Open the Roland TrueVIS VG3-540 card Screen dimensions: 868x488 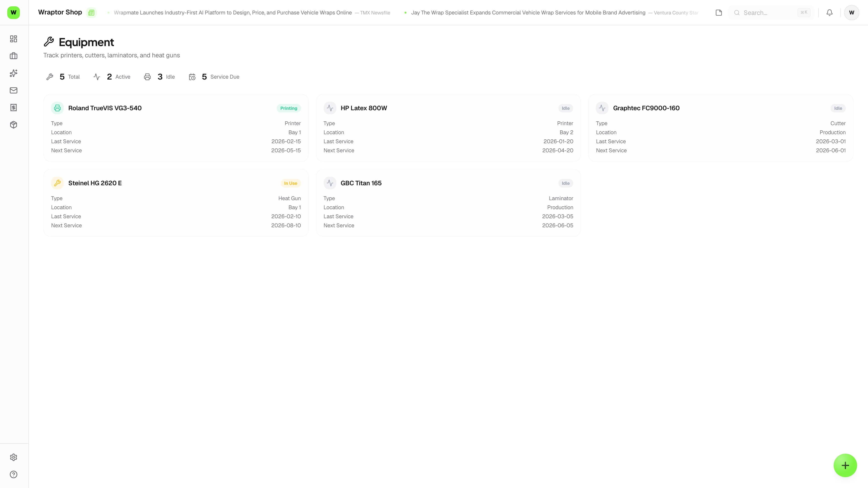tap(176, 128)
